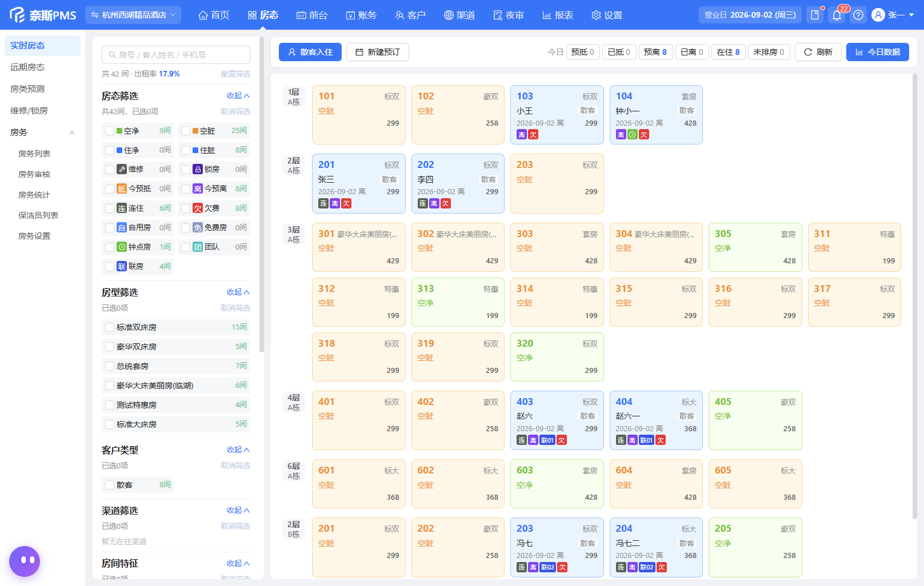Open the handover clipboard icon in header
Viewport: 924px width, 586px height.
[x=815, y=15]
